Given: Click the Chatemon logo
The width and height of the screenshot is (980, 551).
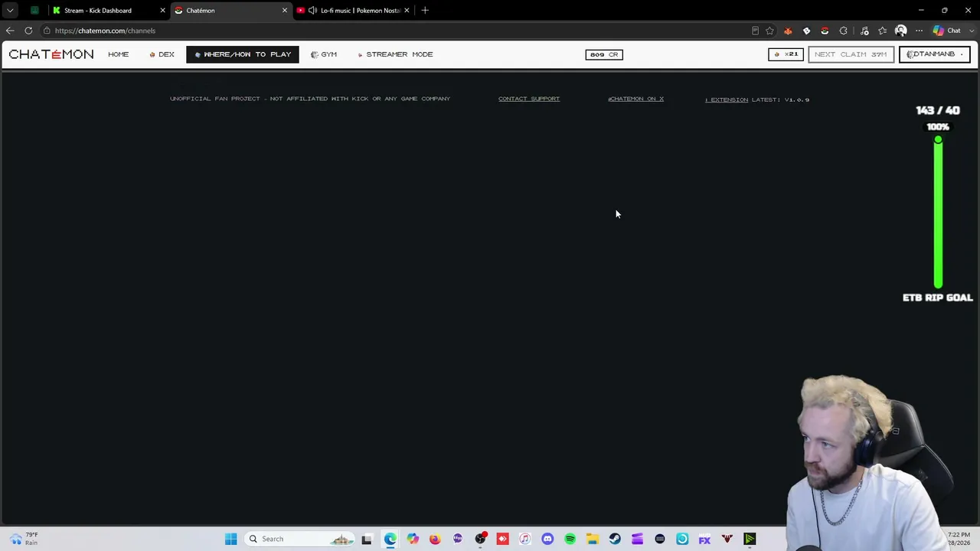Looking at the screenshot, I should coord(51,54).
